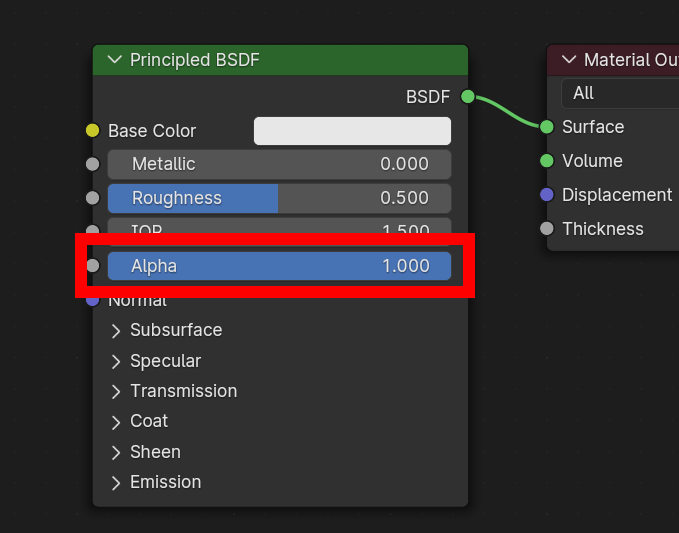
Task: Click the Metallic input socket
Action: (x=93, y=164)
